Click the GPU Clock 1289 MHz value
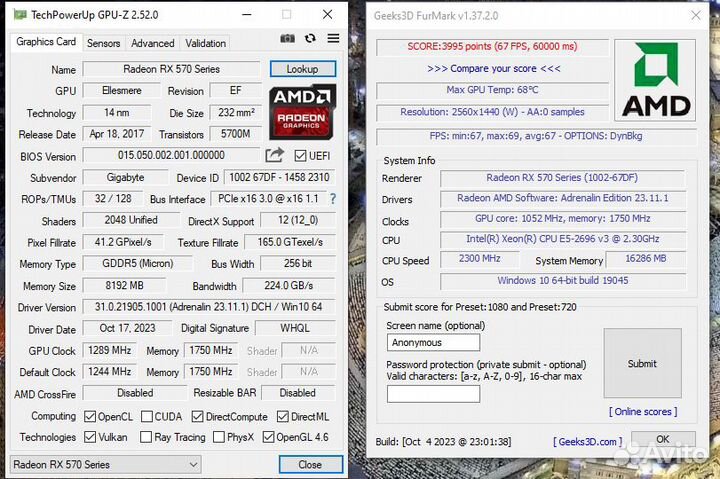 pyautogui.click(x=109, y=350)
